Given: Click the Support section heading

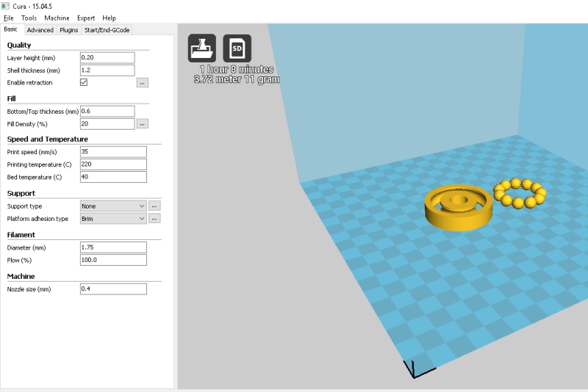Looking at the screenshot, I should click(x=21, y=193).
